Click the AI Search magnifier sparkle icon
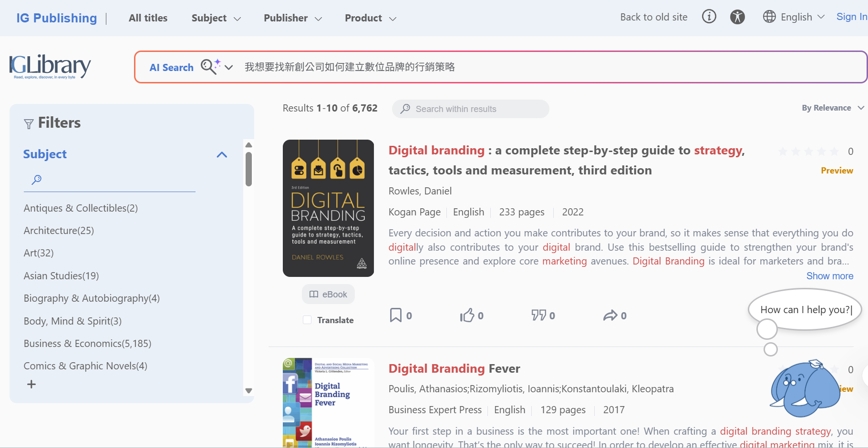The width and height of the screenshot is (868, 448). pyautogui.click(x=210, y=66)
